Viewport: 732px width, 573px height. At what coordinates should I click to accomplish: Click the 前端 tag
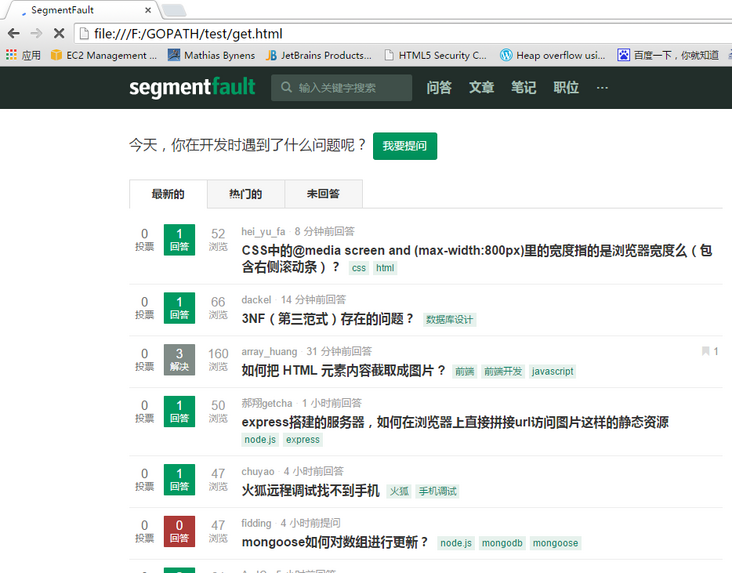click(465, 371)
